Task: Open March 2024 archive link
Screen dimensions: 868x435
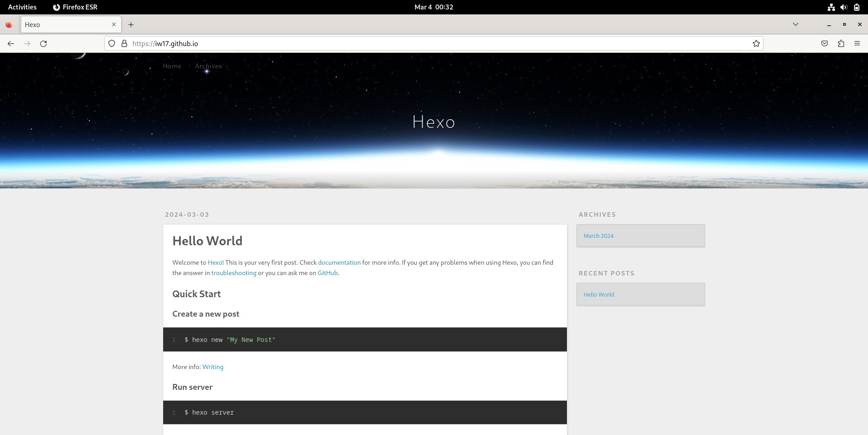Action: point(598,236)
